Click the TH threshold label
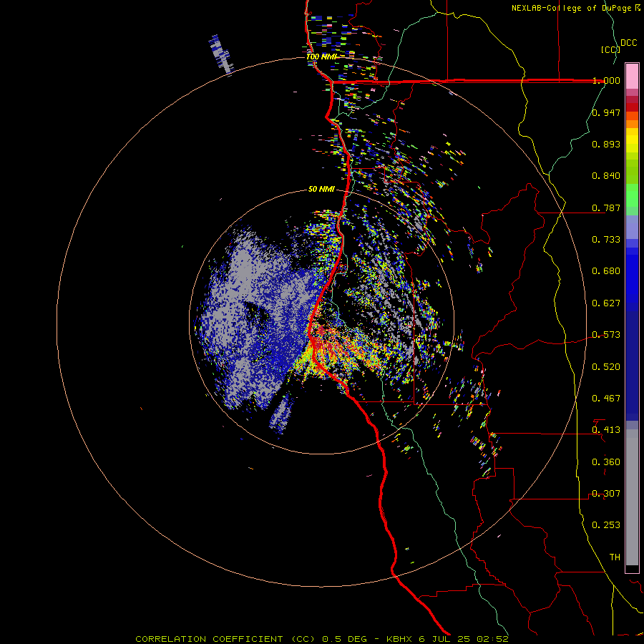The height and width of the screenshot is (644, 644). [x=615, y=557]
